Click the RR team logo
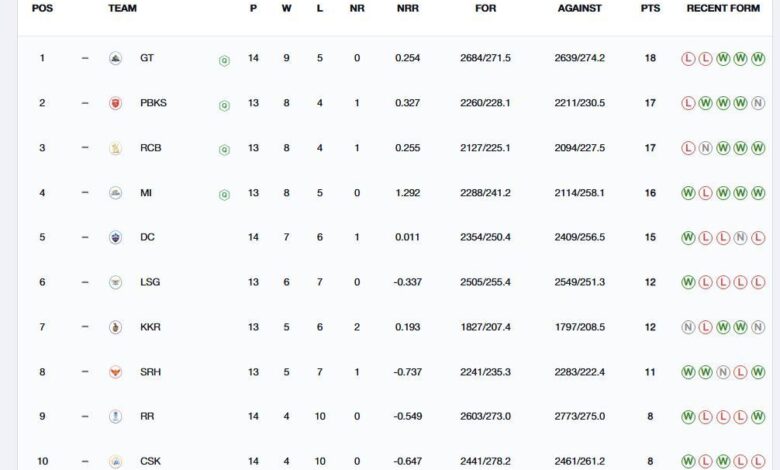780x470 pixels. [115, 416]
